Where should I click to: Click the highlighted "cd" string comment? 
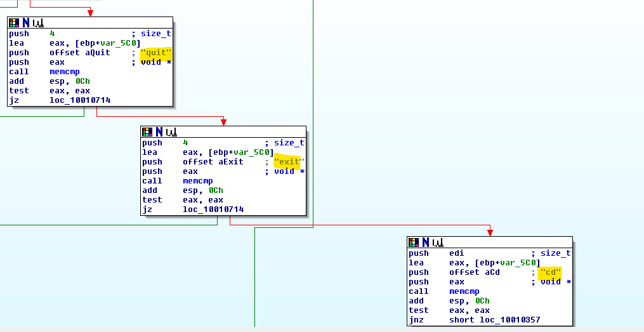click(x=550, y=272)
